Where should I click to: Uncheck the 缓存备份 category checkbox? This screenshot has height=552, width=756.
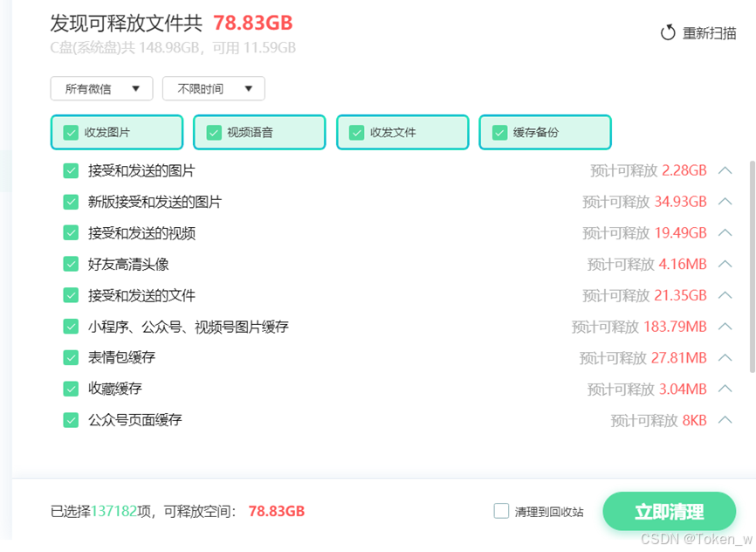[x=499, y=132]
